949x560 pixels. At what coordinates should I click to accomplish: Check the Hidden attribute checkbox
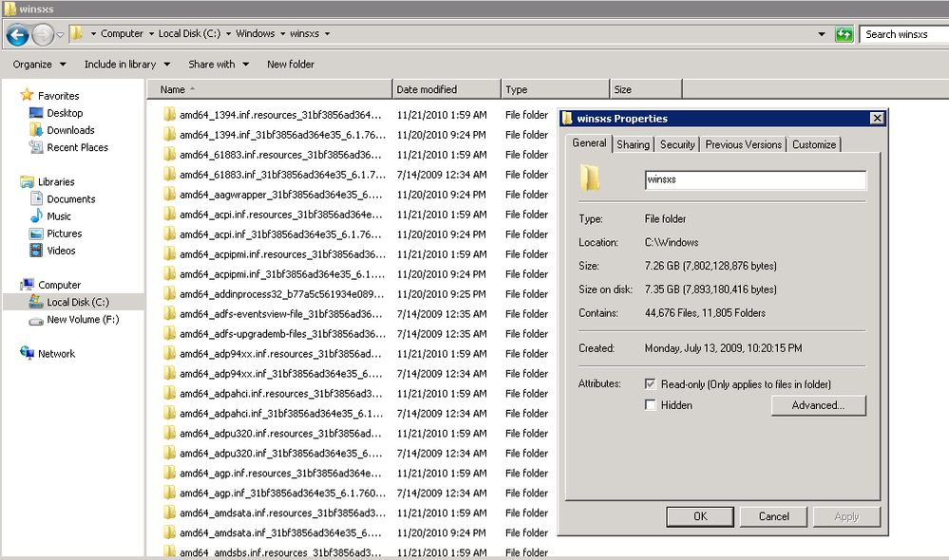[650, 405]
